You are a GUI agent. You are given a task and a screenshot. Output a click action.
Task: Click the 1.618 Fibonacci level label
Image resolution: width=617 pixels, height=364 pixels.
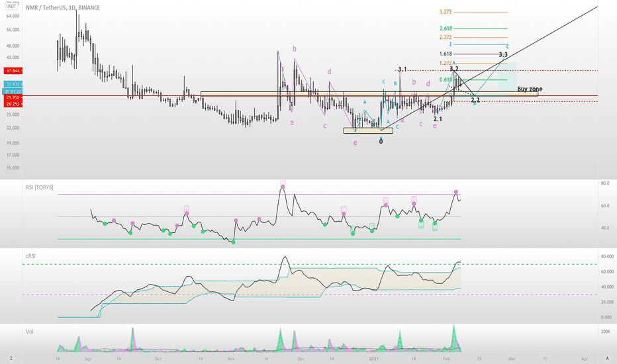446,54
